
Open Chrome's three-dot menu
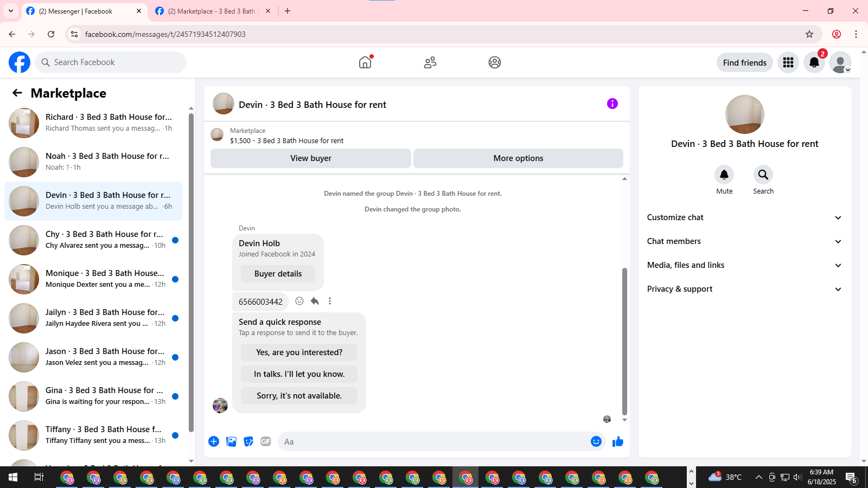click(856, 34)
